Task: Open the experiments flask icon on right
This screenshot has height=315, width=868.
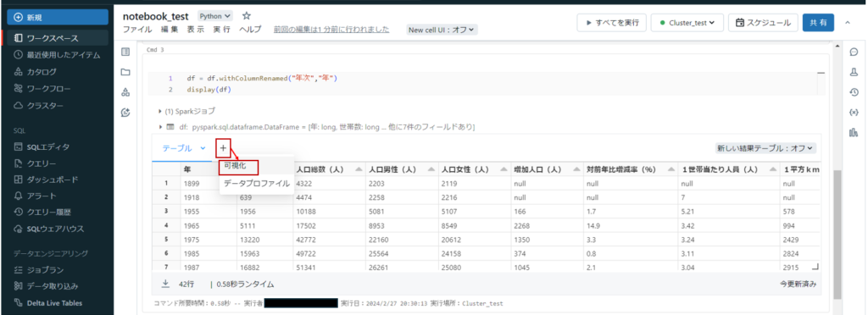Action: pyautogui.click(x=853, y=72)
